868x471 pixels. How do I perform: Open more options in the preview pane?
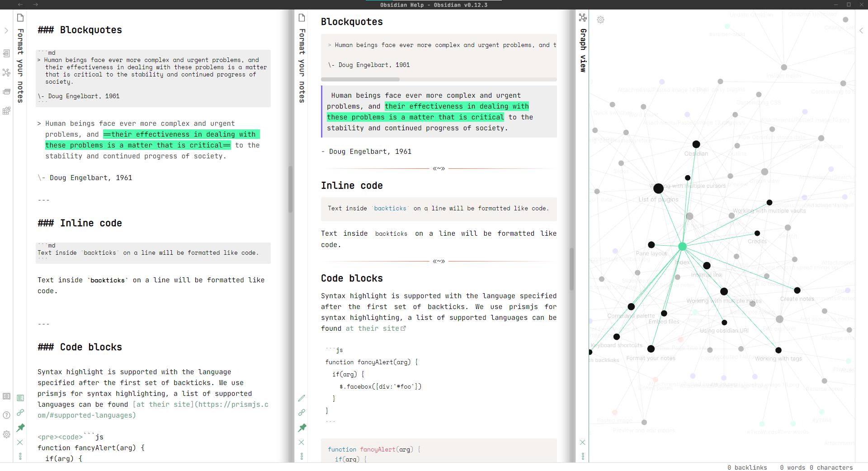(x=302, y=456)
